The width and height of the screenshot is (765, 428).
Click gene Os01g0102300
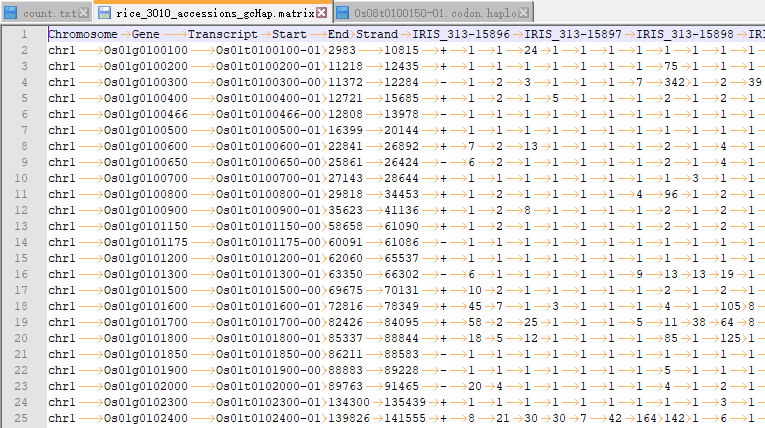145,402
